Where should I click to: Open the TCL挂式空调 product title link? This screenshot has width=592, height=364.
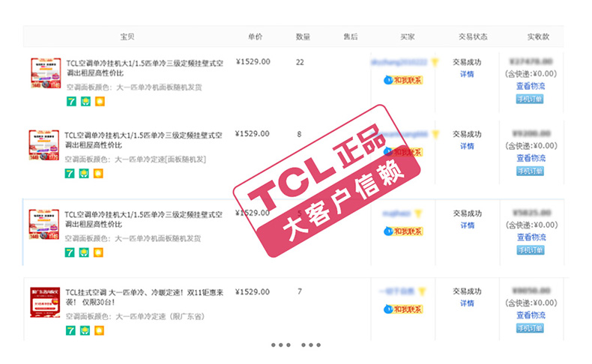tap(145, 297)
